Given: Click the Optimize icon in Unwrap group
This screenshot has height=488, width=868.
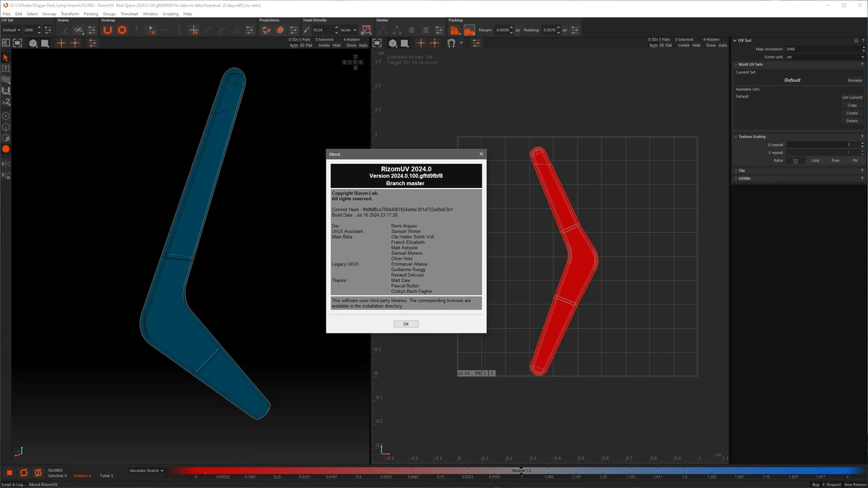Looking at the screenshot, I should pos(122,30).
